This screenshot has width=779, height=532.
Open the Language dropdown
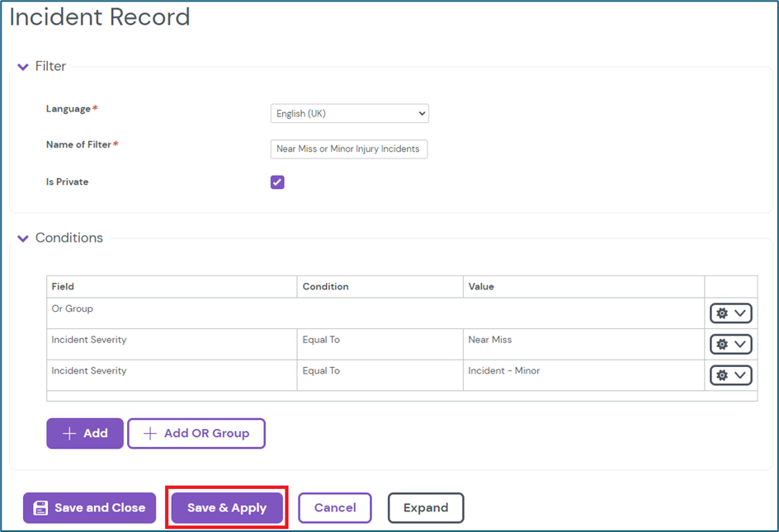point(349,114)
